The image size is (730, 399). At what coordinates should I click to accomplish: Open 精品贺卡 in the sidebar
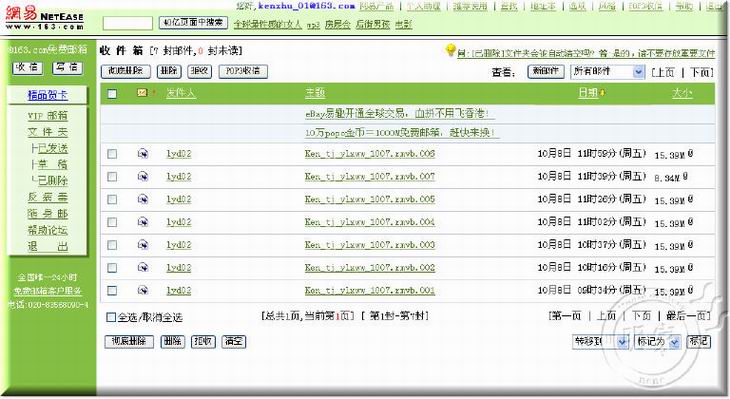47,95
